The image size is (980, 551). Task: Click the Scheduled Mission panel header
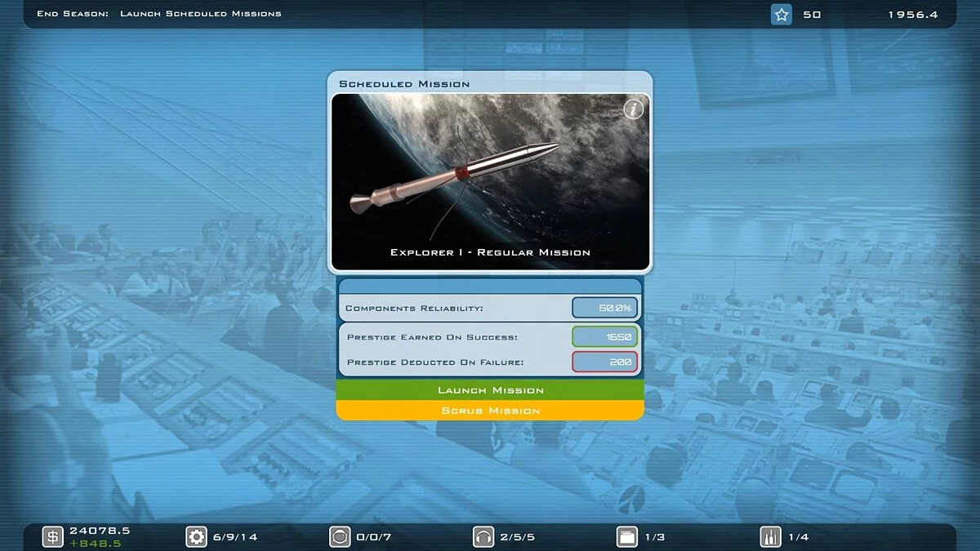point(402,83)
